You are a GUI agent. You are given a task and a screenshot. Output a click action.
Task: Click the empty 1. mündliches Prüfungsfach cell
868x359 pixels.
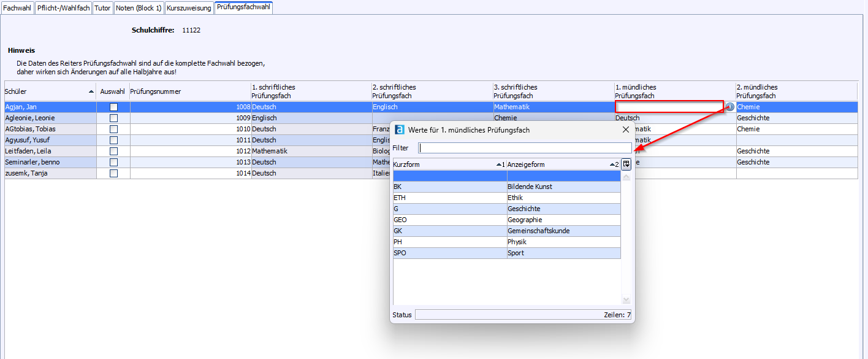click(669, 107)
